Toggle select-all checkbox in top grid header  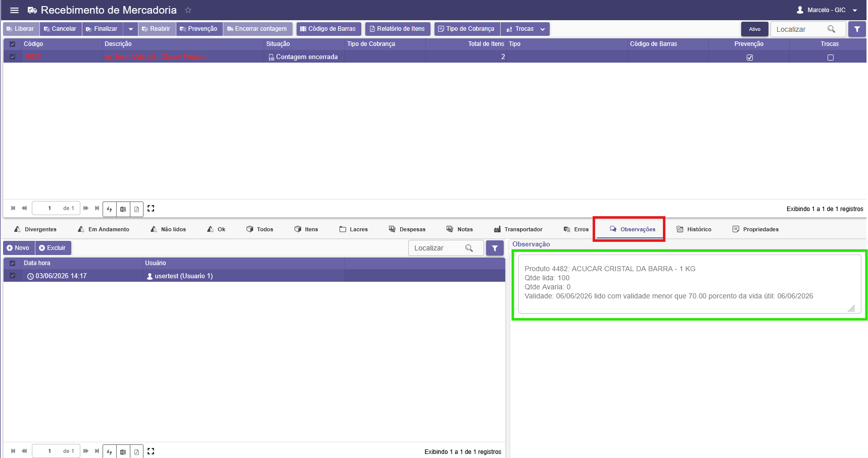13,44
